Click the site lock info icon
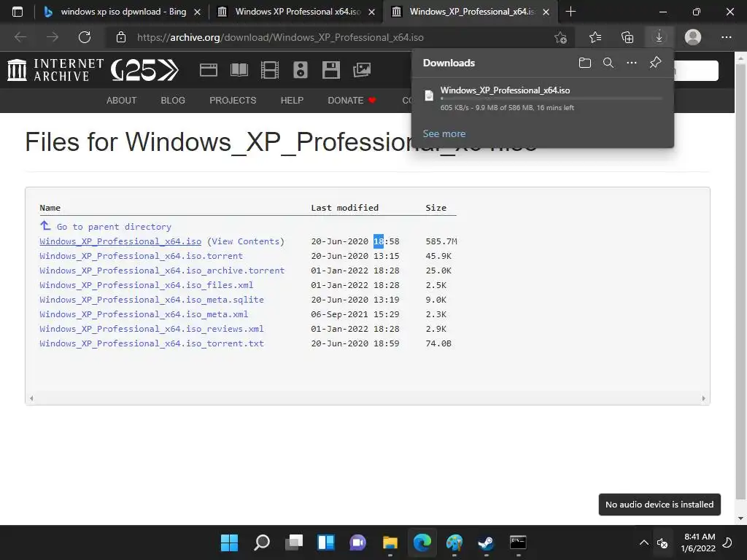Viewport: 747px width, 560px height. (x=121, y=37)
